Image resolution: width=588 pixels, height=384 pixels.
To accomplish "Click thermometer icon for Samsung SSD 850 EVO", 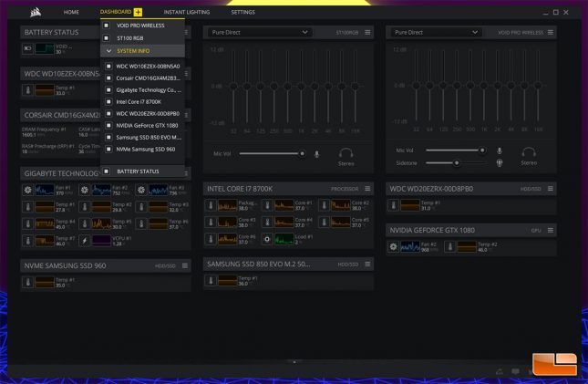I will click(211, 280).
